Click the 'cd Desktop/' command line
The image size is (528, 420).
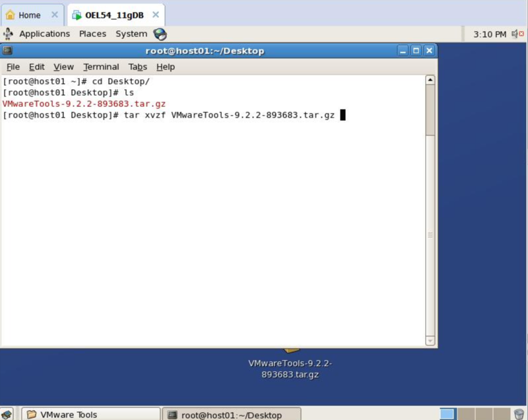121,81
